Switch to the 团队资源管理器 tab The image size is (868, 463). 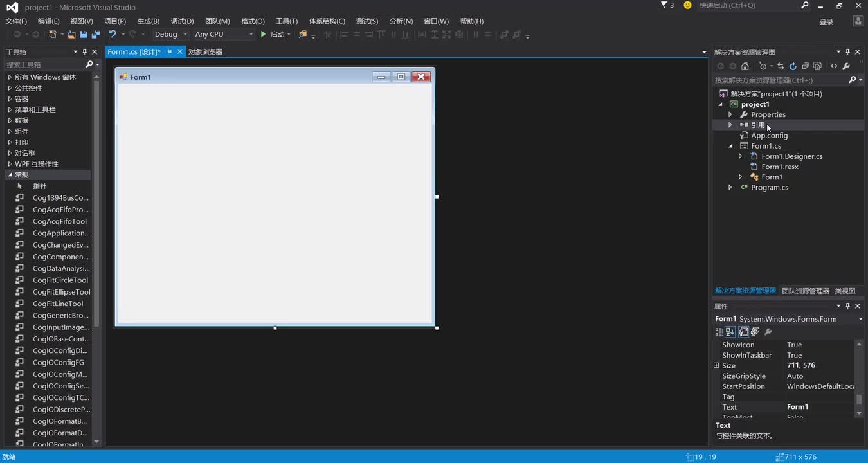tap(806, 291)
